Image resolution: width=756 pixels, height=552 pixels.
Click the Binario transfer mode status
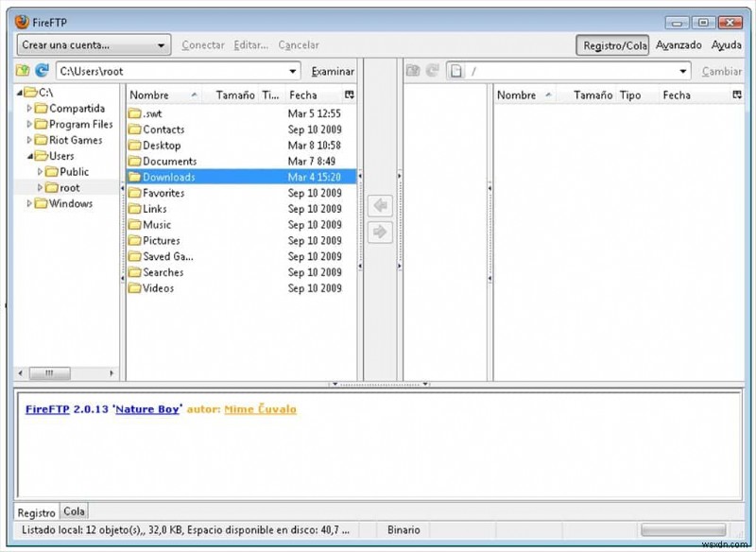click(x=404, y=530)
